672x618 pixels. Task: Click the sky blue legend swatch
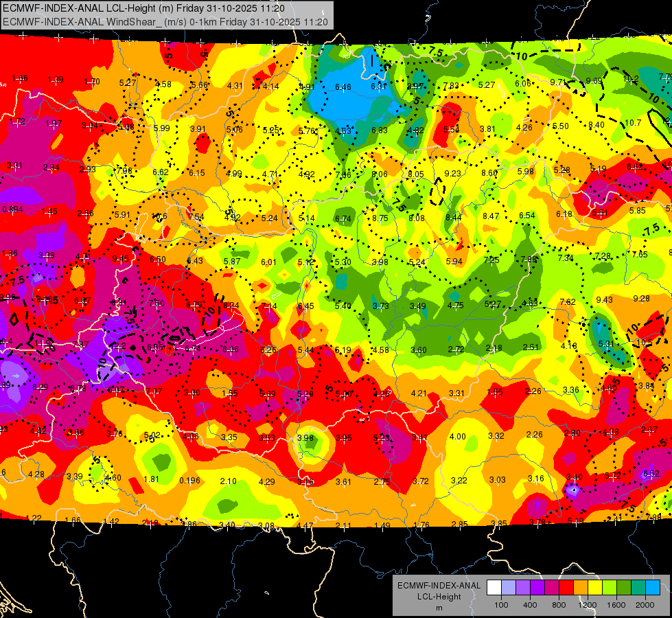tap(653, 588)
